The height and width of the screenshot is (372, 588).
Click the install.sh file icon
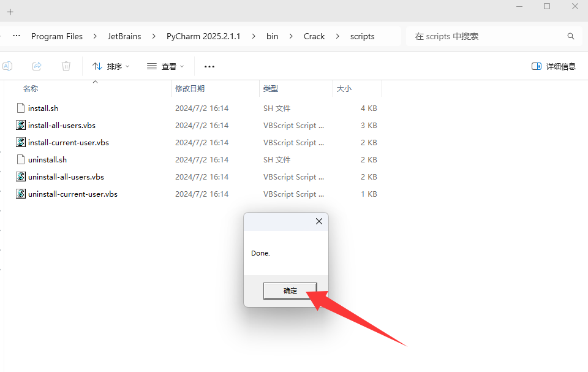[x=21, y=108]
